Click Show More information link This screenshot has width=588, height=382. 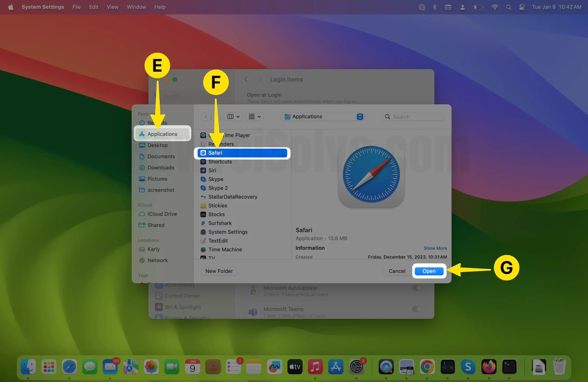435,248
